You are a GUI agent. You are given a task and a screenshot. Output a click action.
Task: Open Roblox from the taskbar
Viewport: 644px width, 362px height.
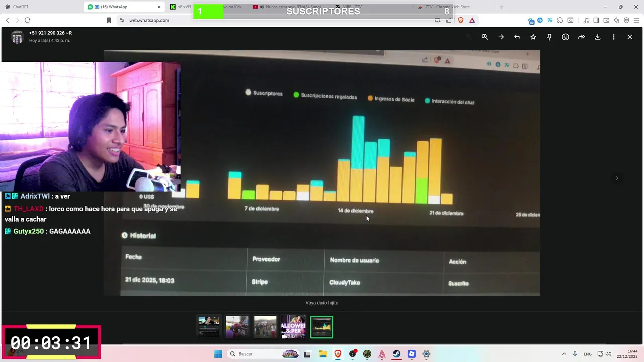(x=412, y=354)
